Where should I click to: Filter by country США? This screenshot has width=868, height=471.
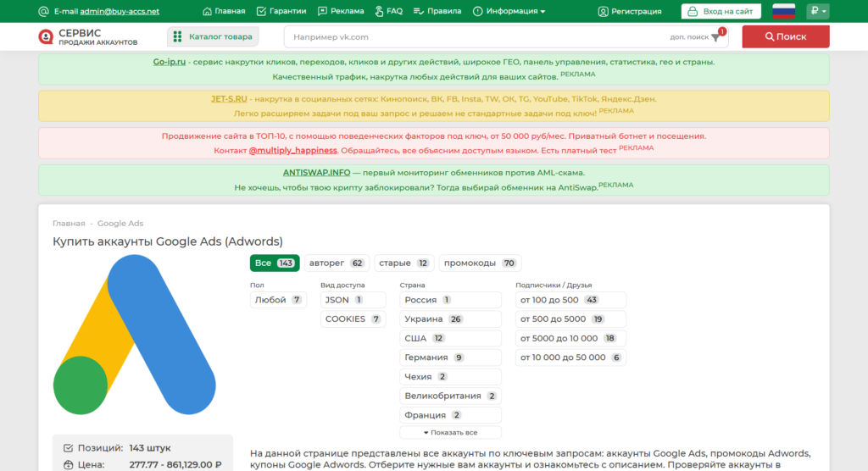click(450, 338)
